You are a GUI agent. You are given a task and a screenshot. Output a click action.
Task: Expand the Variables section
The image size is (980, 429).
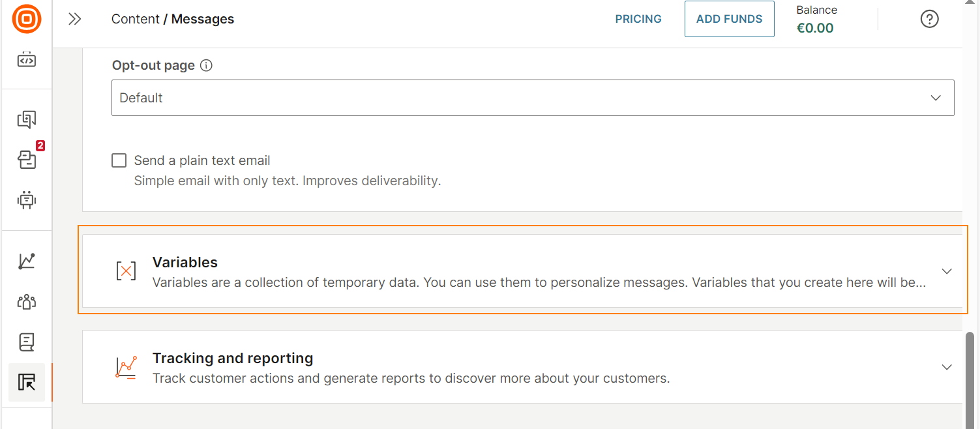tap(946, 271)
